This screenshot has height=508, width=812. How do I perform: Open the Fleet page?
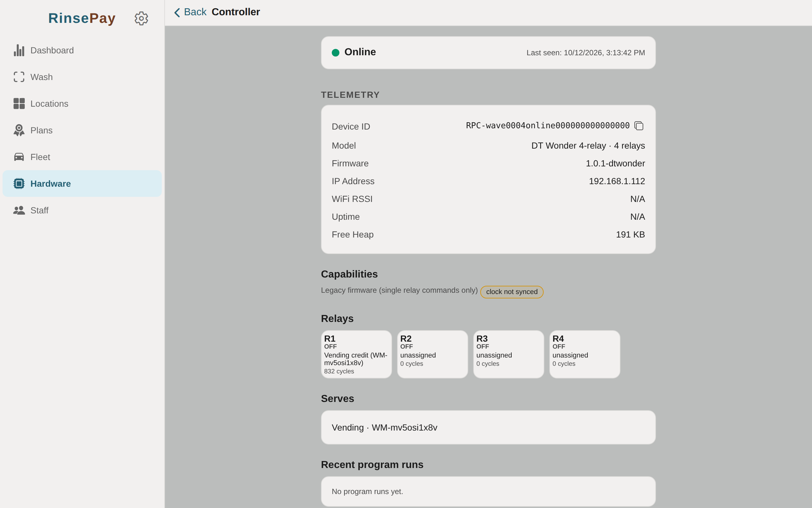pos(82,157)
